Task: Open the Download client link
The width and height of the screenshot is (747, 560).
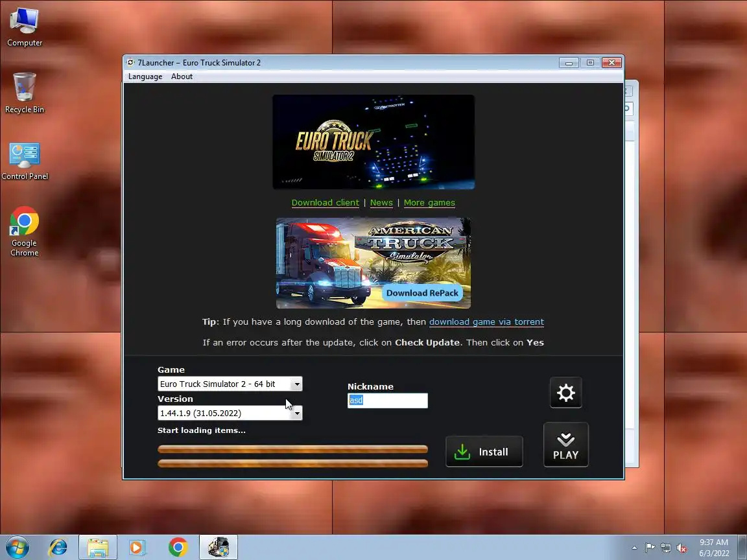Action: [x=325, y=203]
